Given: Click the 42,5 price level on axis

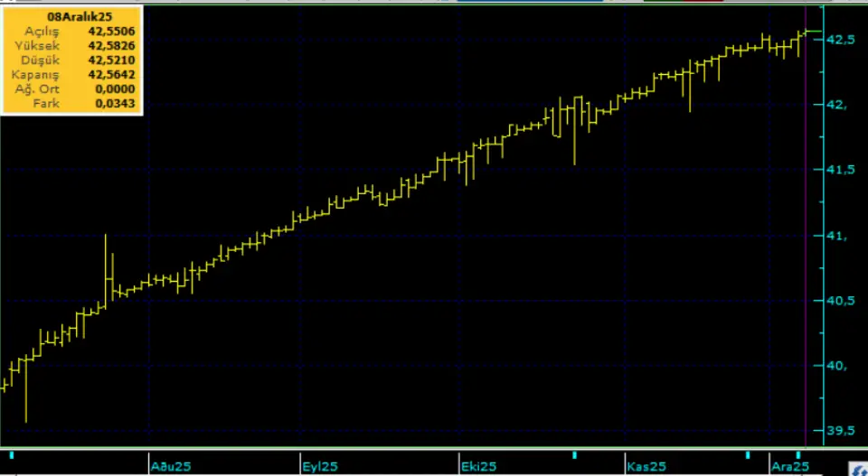Looking at the screenshot, I should [840, 40].
